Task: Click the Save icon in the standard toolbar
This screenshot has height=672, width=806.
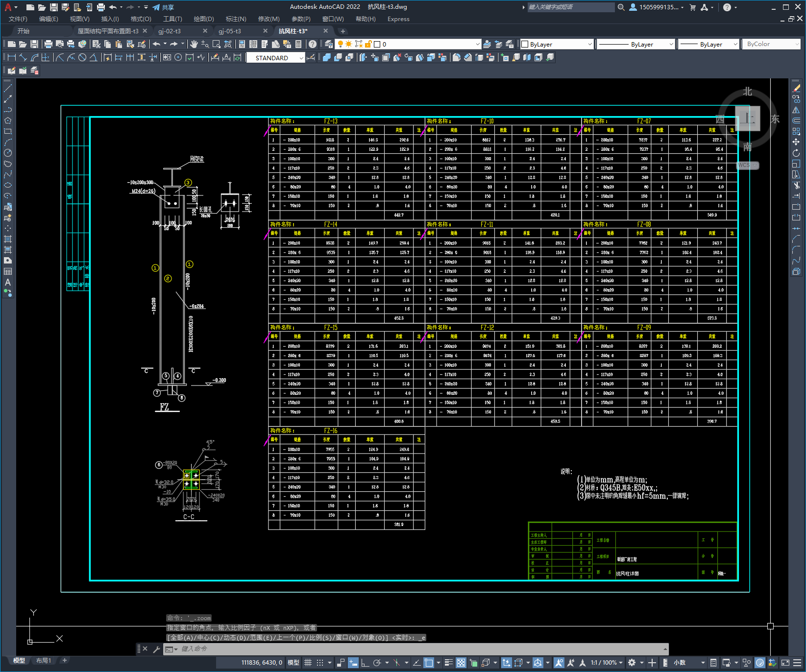Action: click(x=34, y=44)
